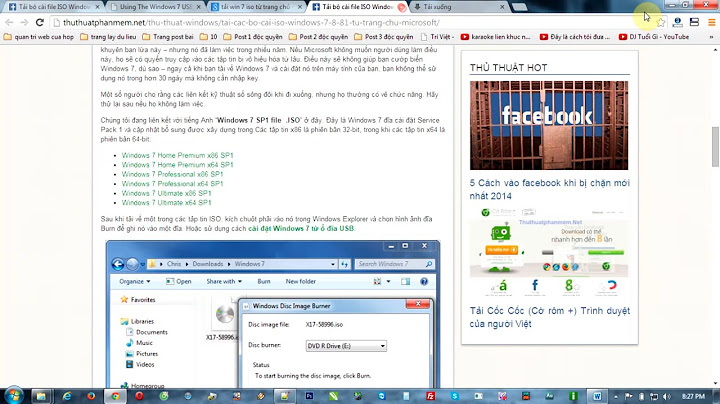The height and width of the screenshot is (404, 720).
Task: Expand the bookmarks bar overflow chevron
Action: (711, 37)
